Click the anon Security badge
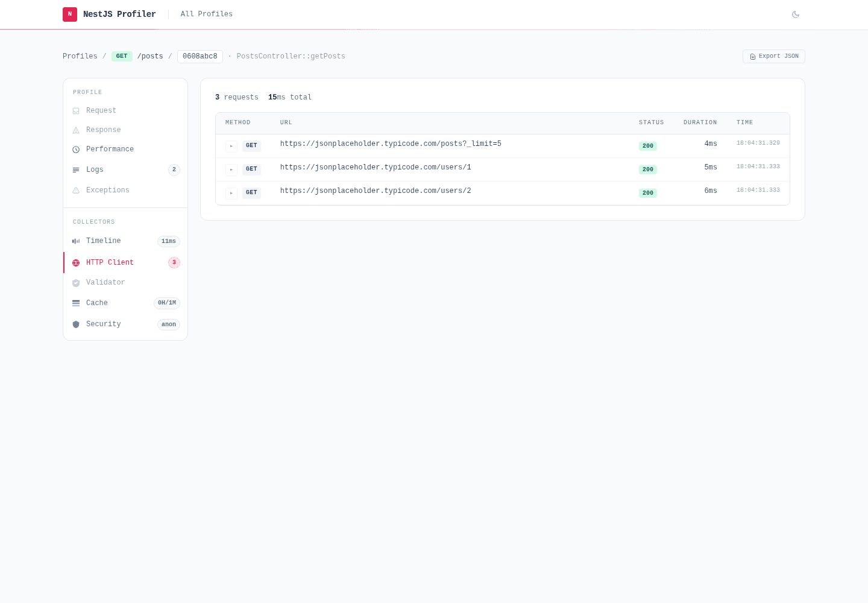The image size is (868, 603). [x=169, y=324]
